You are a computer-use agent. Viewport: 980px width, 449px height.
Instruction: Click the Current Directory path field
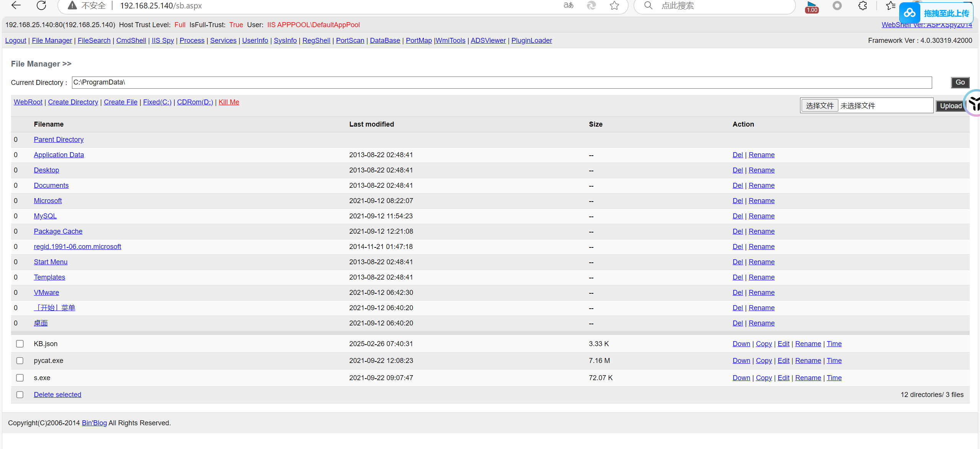(x=501, y=83)
